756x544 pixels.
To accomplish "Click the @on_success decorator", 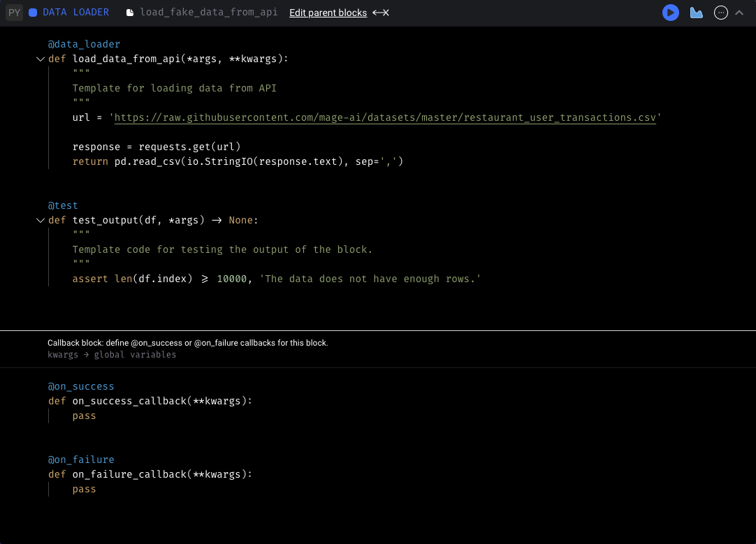I will [81, 386].
